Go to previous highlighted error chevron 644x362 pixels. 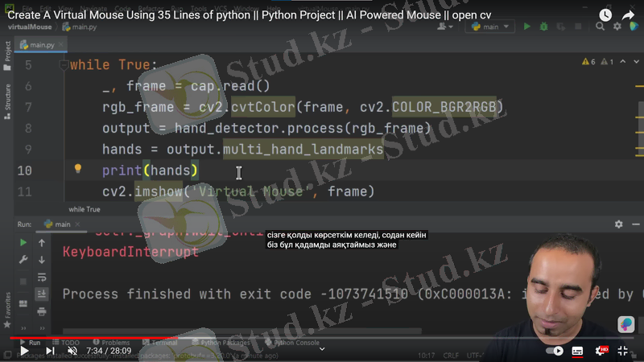623,62
